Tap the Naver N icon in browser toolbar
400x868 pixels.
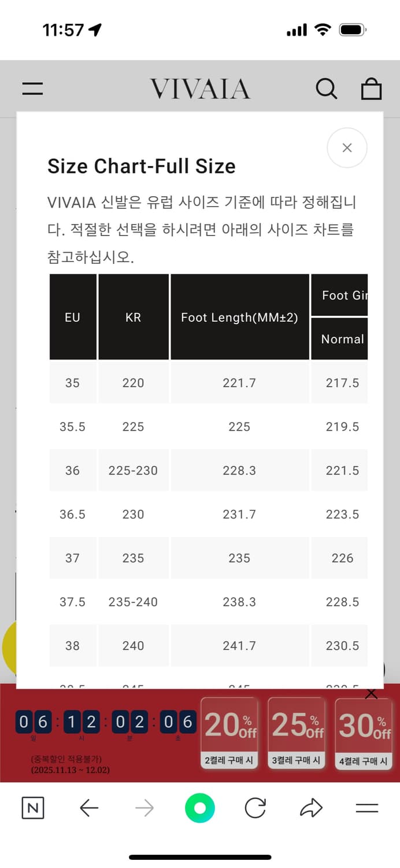(32, 808)
